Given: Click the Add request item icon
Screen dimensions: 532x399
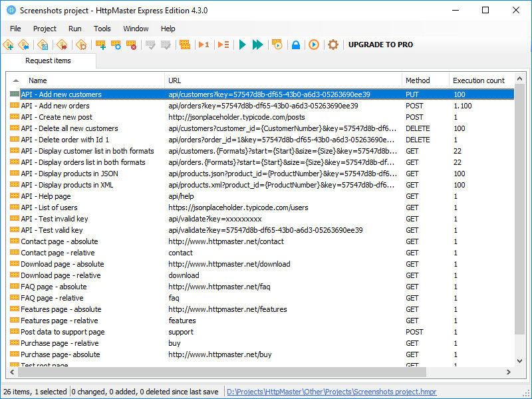Looking at the screenshot, I should pos(100,45).
